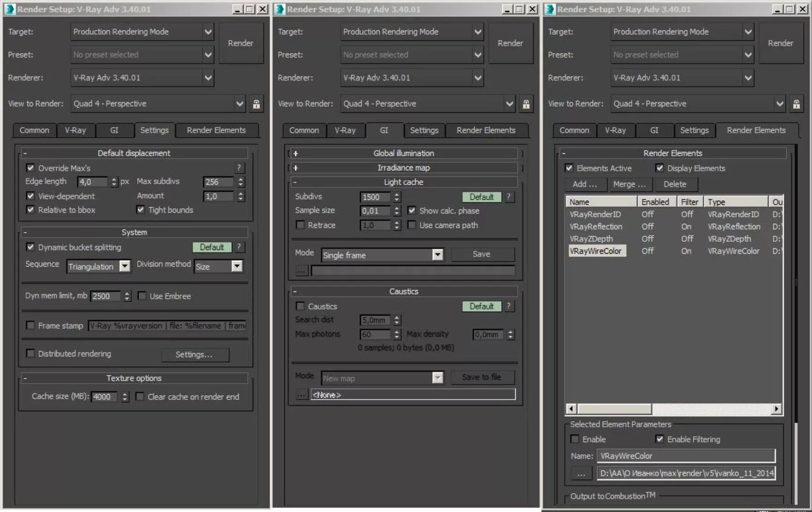Browse caustics map file with ellipsis button
This screenshot has height=512, width=812.
pyautogui.click(x=301, y=395)
